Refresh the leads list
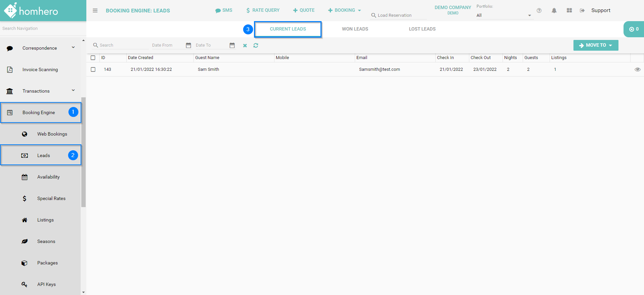This screenshot has height=295, width=644. click(256, 45)
